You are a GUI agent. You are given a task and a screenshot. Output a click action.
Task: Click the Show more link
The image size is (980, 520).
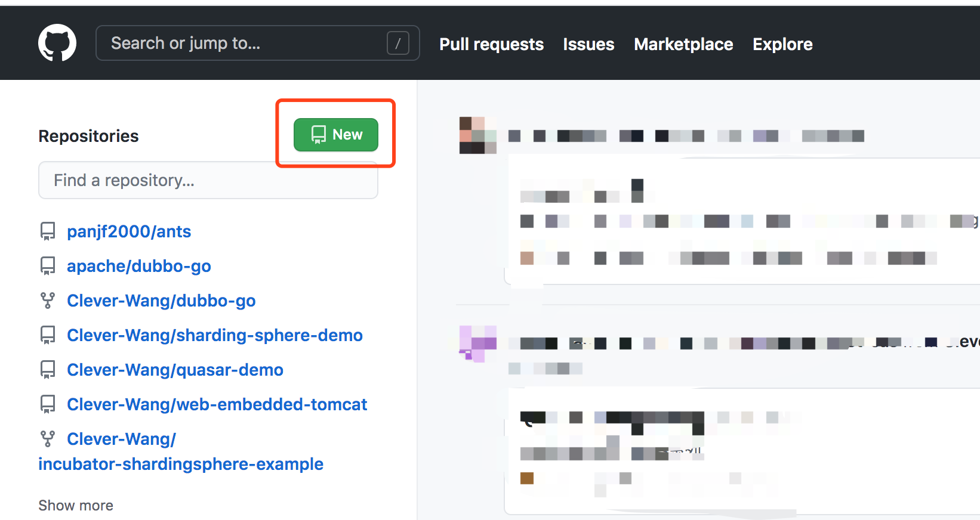click(76, 505)
